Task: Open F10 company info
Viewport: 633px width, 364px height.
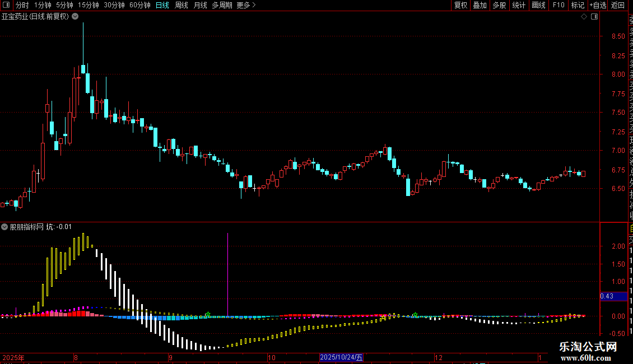Action: coord(558,5)
